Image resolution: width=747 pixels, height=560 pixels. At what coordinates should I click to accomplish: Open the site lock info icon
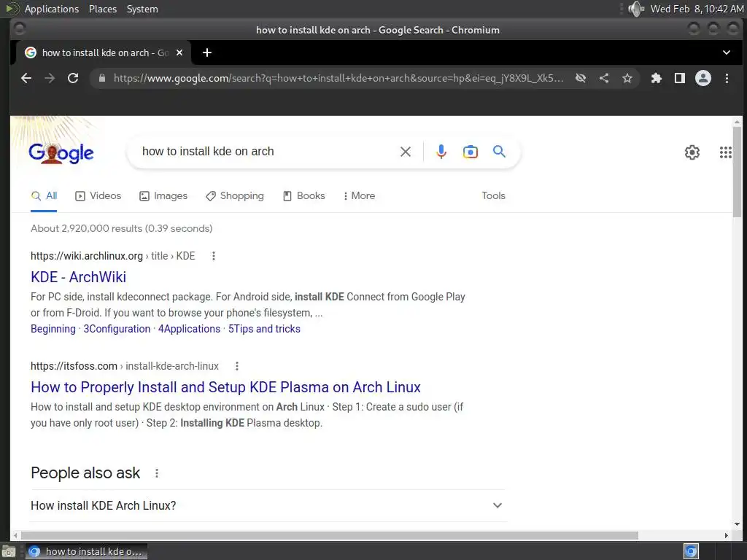pos(102,78)
